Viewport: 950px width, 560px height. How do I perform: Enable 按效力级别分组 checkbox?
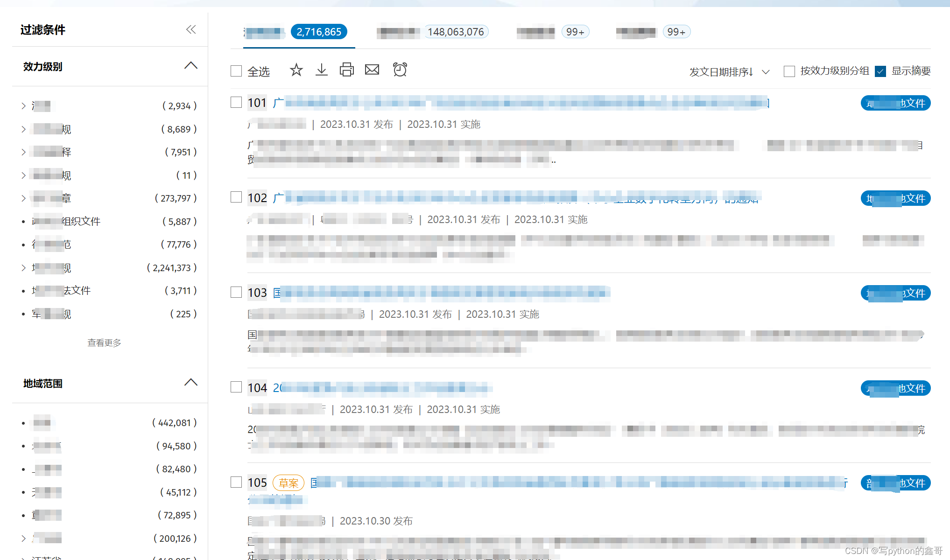point(789,71)
